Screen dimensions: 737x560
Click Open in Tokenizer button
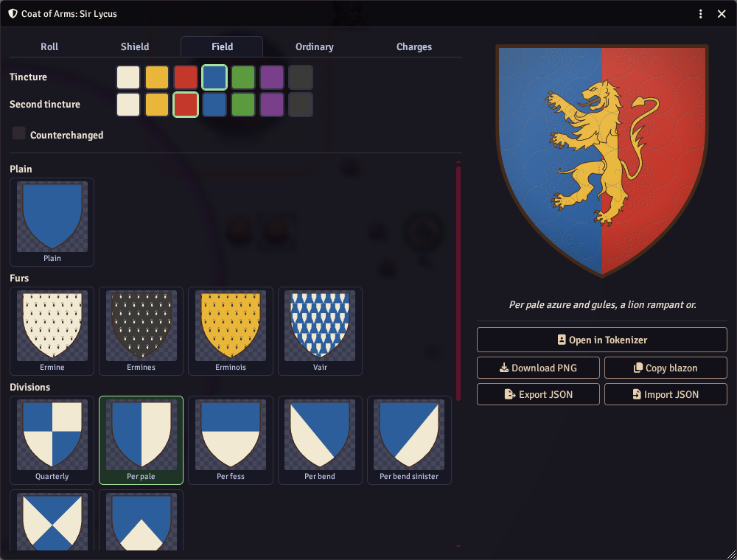pyautogui.click(x=601, y=340)
